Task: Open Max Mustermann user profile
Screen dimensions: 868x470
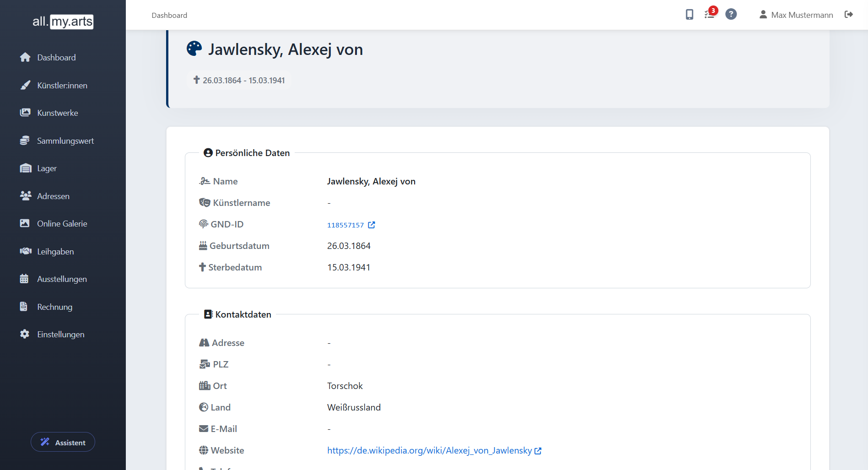Action: pos(796,15)
